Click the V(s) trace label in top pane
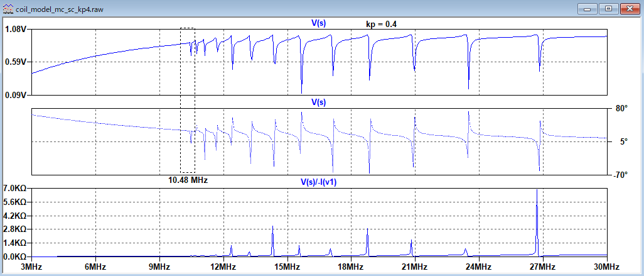 318,23
